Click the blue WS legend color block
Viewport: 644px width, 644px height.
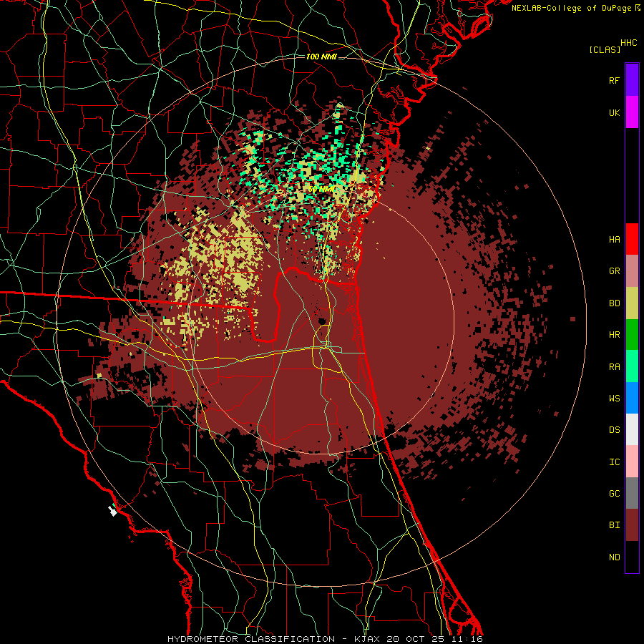632,398
